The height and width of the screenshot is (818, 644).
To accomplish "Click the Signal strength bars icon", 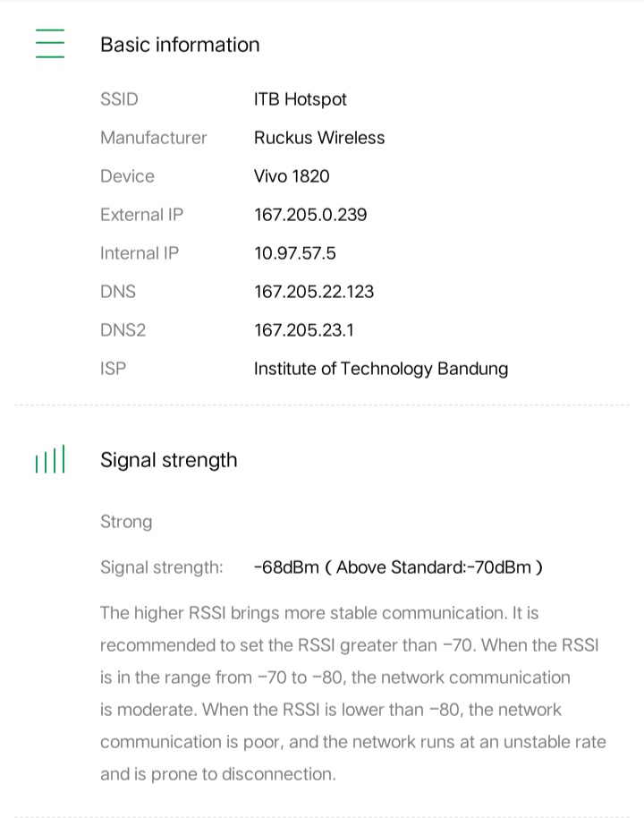I will 50,460.
